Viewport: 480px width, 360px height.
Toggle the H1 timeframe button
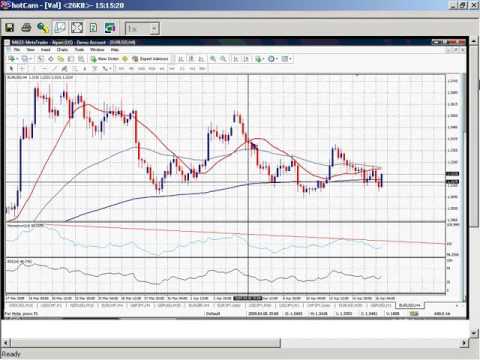[162, 69]
